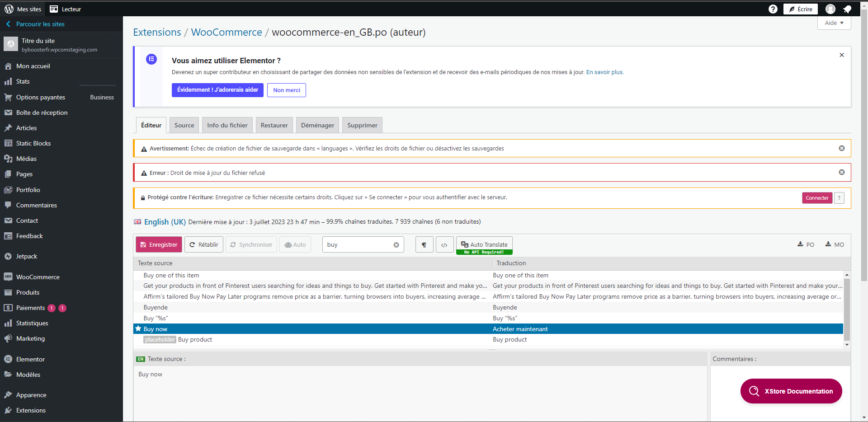Download the PO file
Screen dimensions: 868x422
coord(806,244)
